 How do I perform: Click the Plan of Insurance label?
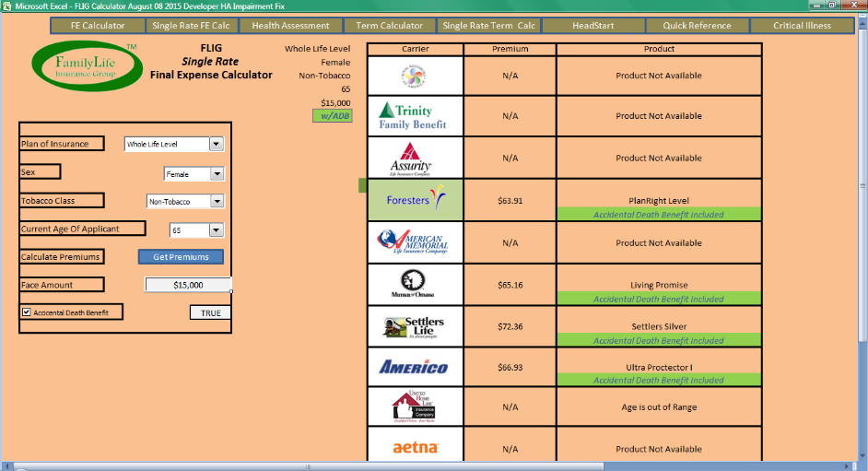62,144
